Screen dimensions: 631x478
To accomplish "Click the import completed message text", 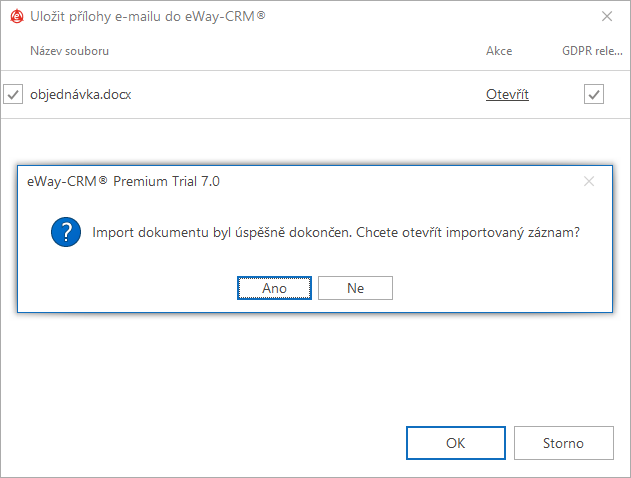I will point(336,233).
